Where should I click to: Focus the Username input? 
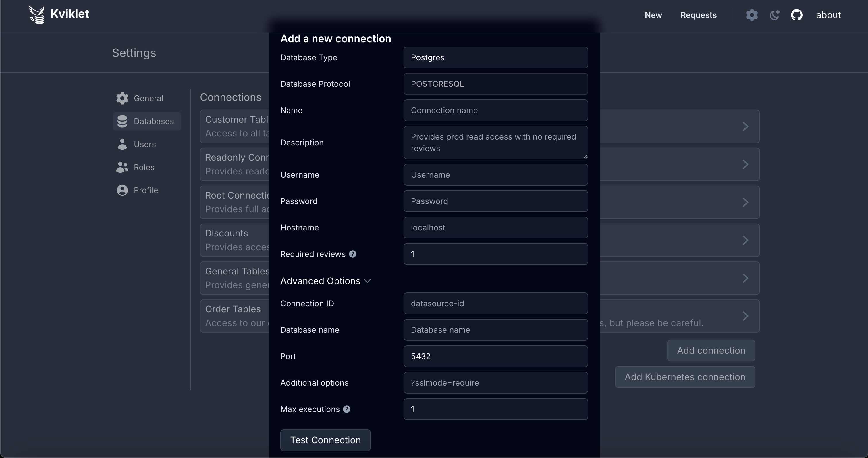pyautogui.click(x=496, y=175)
